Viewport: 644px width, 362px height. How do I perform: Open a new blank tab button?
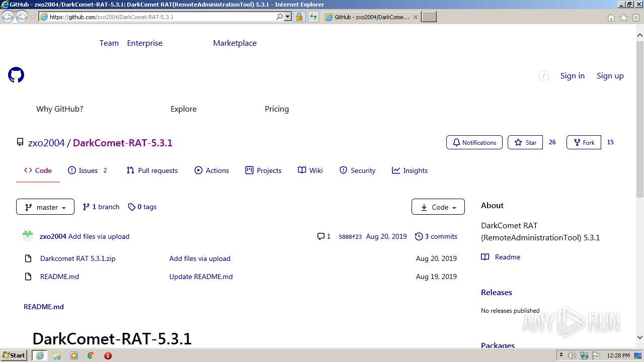pyautogui.click(x=429, y=17)
